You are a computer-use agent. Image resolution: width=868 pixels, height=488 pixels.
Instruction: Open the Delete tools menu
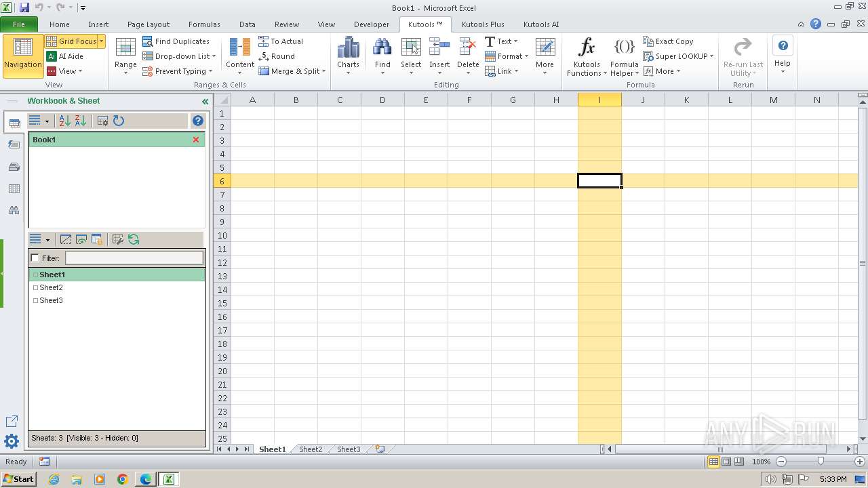(468, 56)
